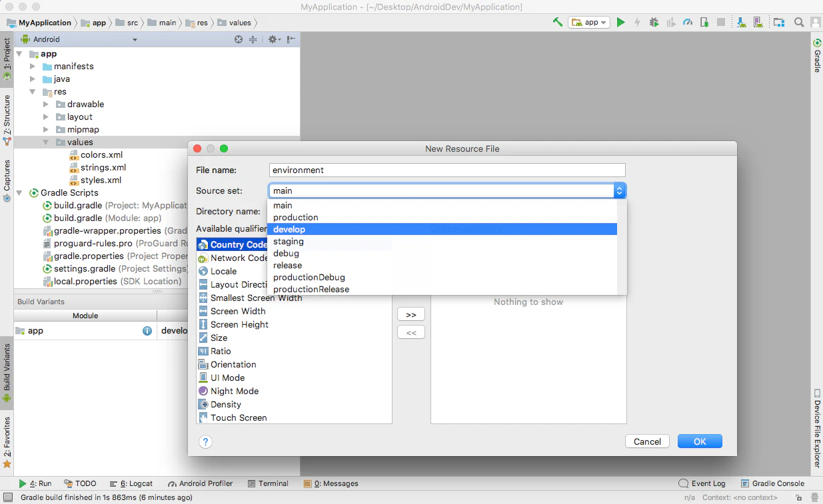Screen dimensions: 823x504
Task: Select develop in Source set list
Action: click(442, 230)
